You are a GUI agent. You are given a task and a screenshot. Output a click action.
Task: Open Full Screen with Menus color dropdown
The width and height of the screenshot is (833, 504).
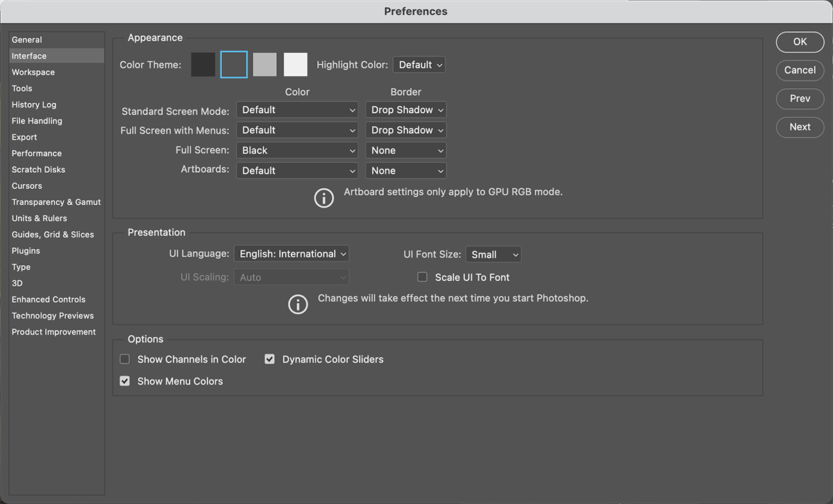click(x=297, y=130)
